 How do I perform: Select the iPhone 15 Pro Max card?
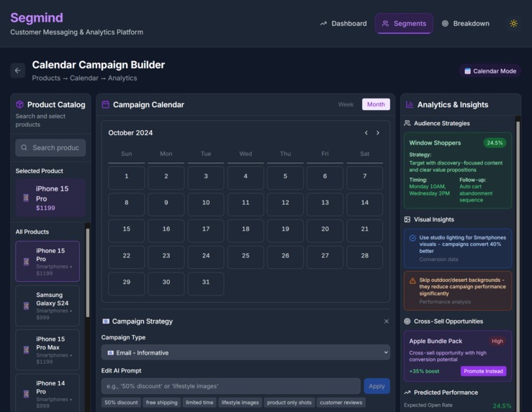48,349
